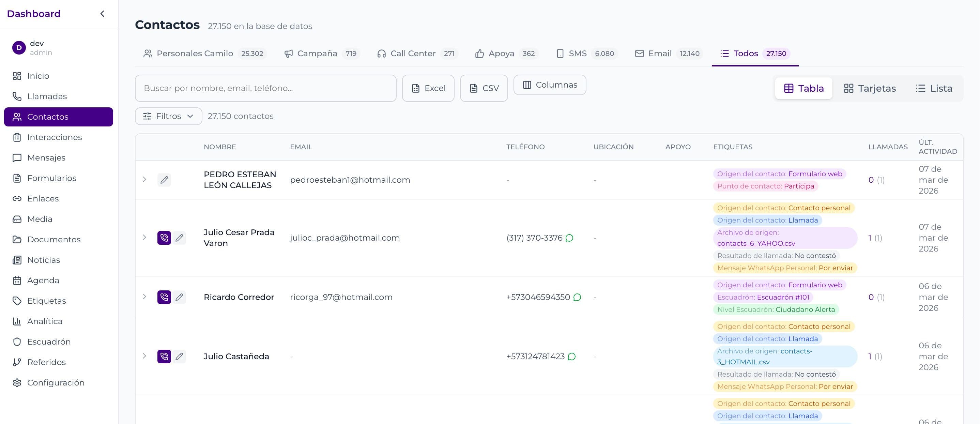The image size is (980, 424).
Task: Switch to the Call Center tab
Action: click(417, 54)
